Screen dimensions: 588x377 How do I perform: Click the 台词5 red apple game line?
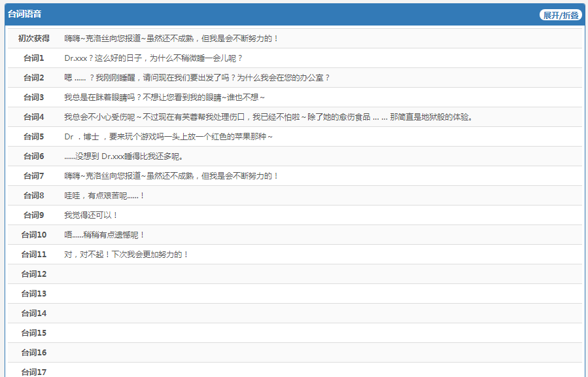pyautogui.click(x=168, y=137)
